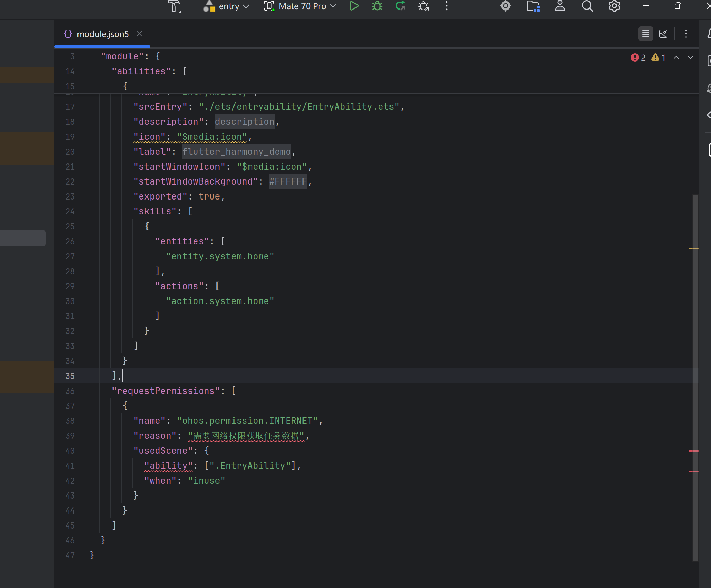
Task: Open the project structure folder icon
Action: click(x=533, y=6)
